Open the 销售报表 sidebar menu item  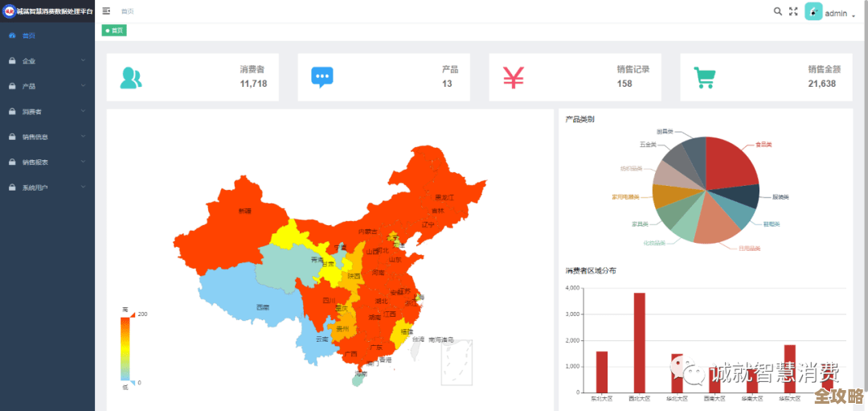[47, 162]
